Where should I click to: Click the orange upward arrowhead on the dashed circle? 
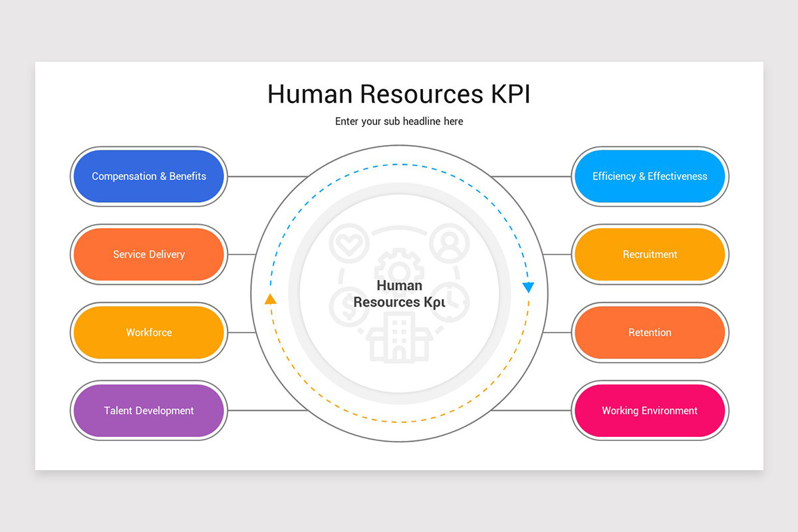(x=271, y=299)
